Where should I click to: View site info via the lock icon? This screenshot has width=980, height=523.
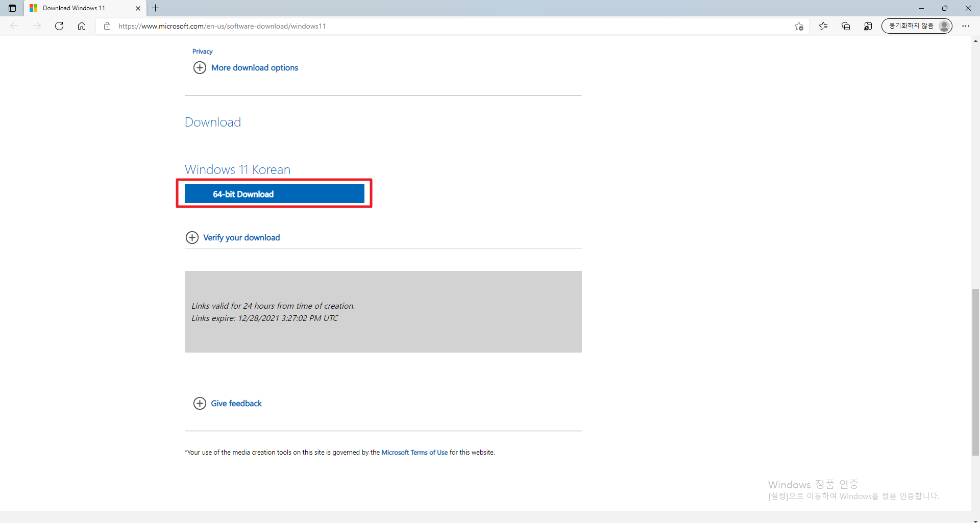[x=107, y=26]
